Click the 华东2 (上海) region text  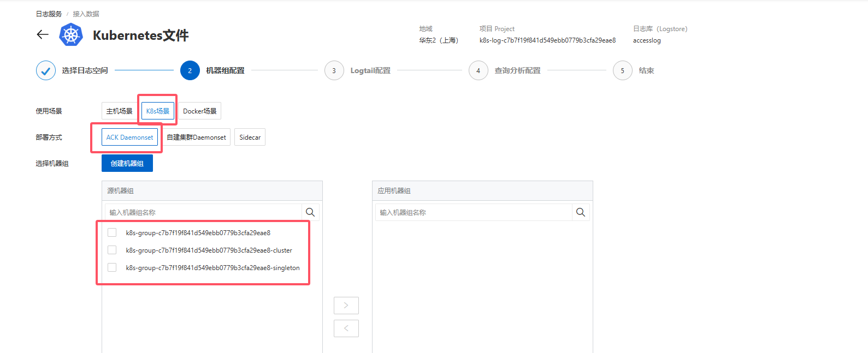(439, 40)
